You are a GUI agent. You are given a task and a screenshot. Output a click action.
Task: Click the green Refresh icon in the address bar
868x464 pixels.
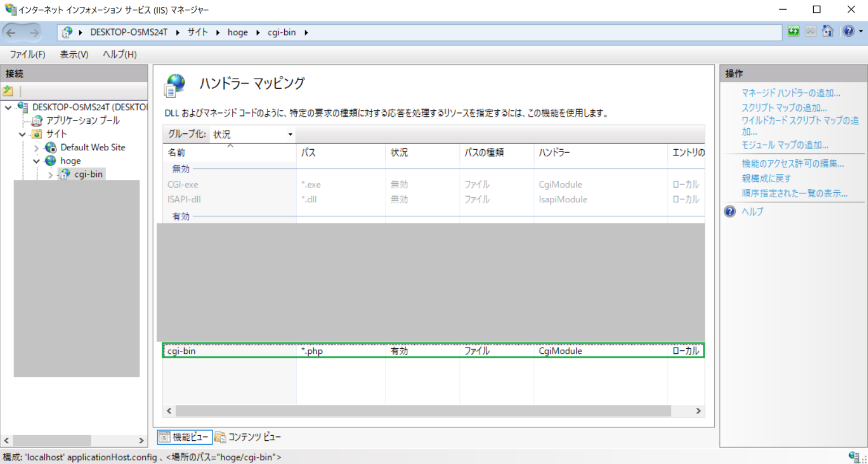[x=793, y=31]
